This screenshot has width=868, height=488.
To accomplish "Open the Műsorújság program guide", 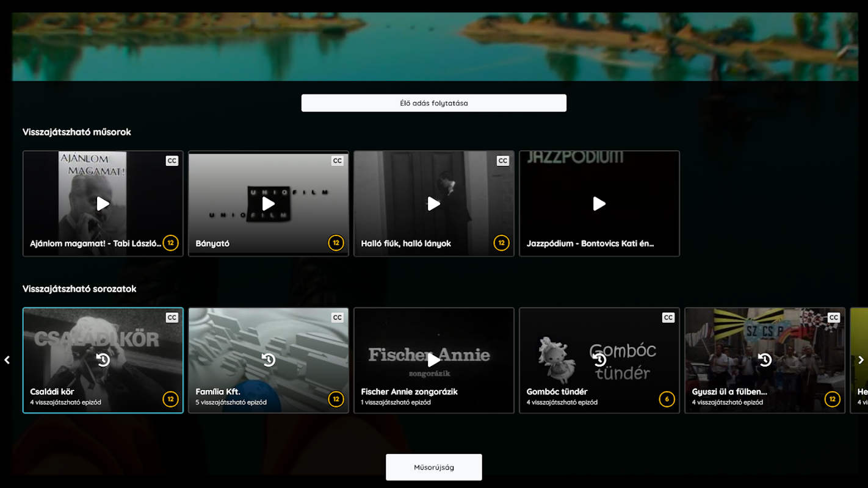I will point(434,467).
